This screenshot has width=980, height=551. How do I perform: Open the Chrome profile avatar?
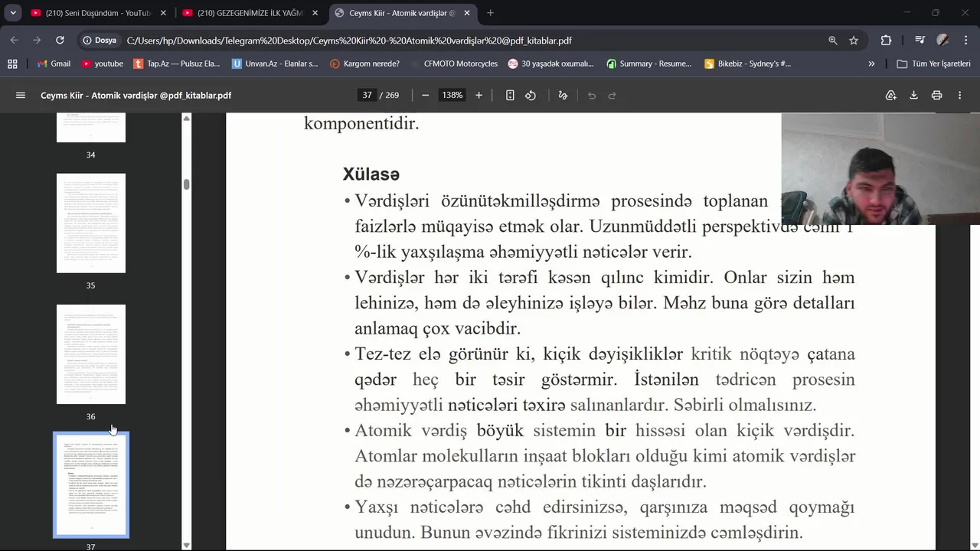(x=942, y=41)
